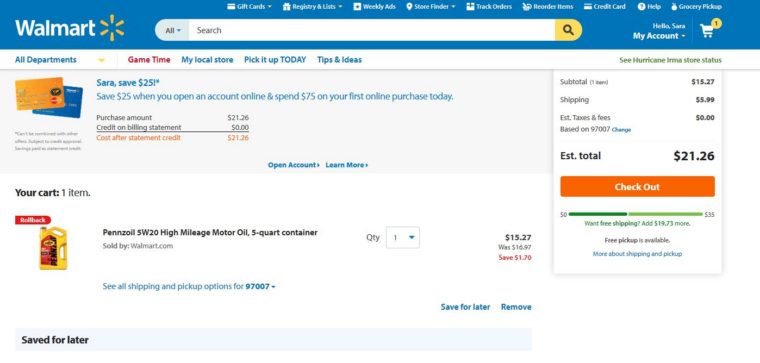Expand the All search category dropdown
Viewport: 760px width, 363px height.
(173, 30)
